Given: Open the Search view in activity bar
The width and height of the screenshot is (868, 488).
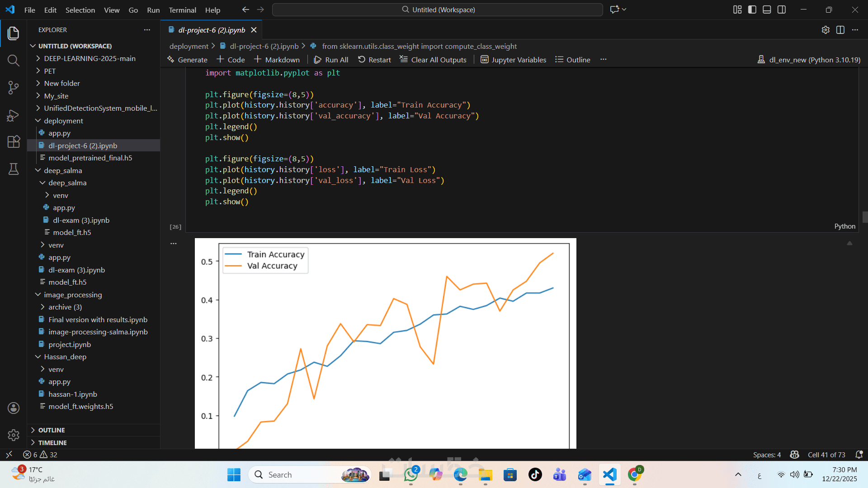Looking at the screenshot, I should [14, 61].
